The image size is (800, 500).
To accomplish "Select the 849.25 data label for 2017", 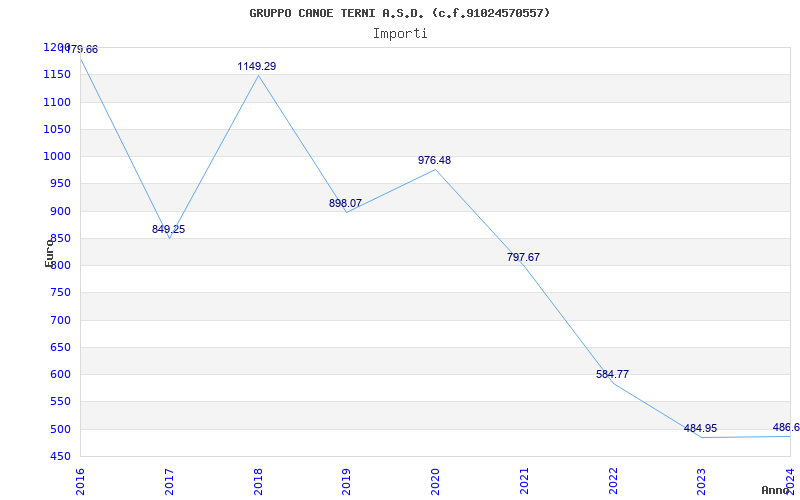I will click(x=168, y=230).
